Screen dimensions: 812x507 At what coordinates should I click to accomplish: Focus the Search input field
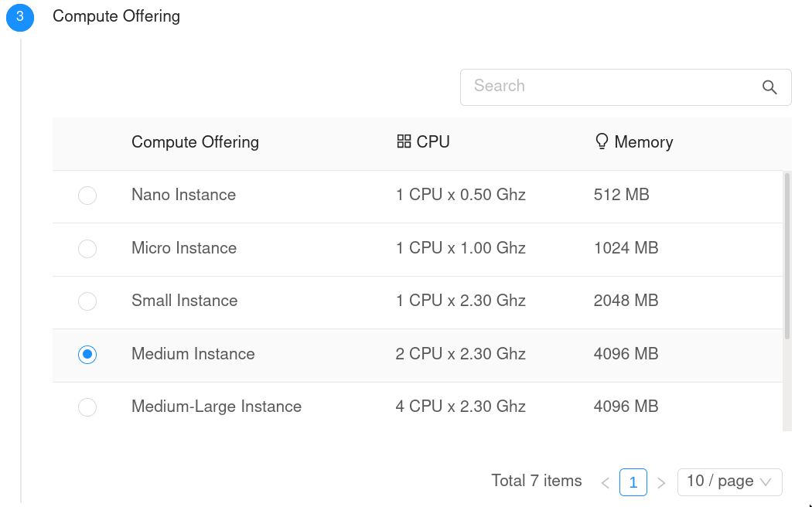611,87
